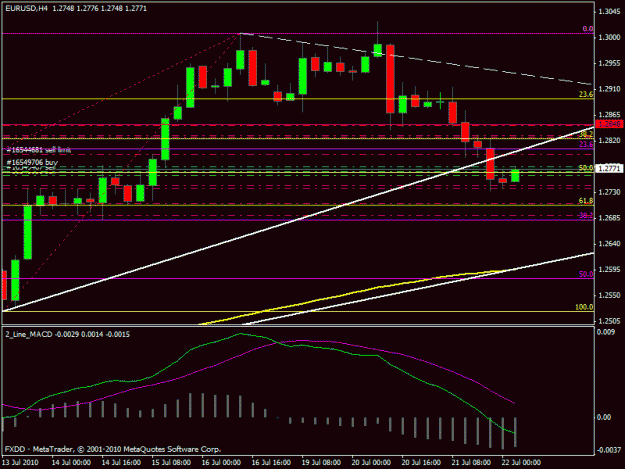Click the 1.2685 price axis label
Viewport: 625px width, 469px height.
pos(609,218)
